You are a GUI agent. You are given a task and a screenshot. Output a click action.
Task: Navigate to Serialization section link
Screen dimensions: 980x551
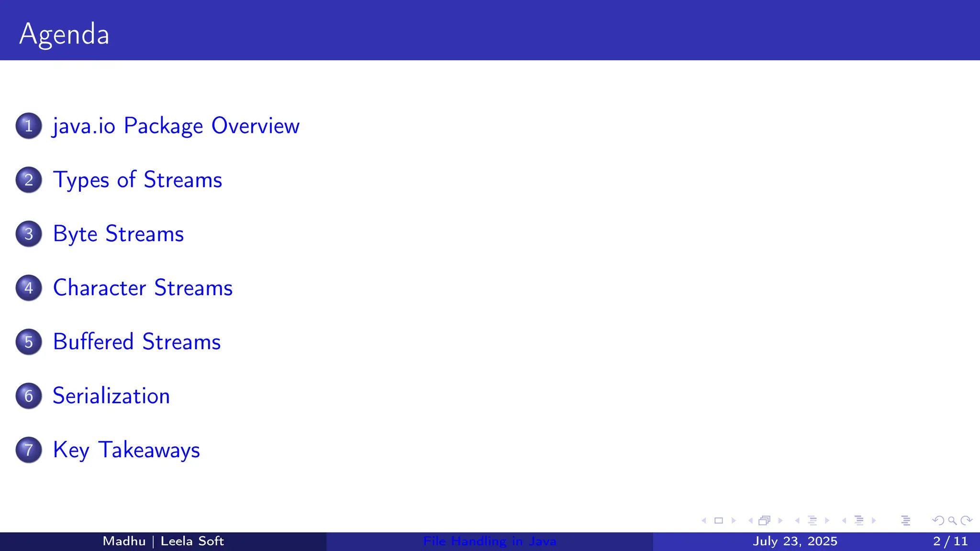(111, 396)
